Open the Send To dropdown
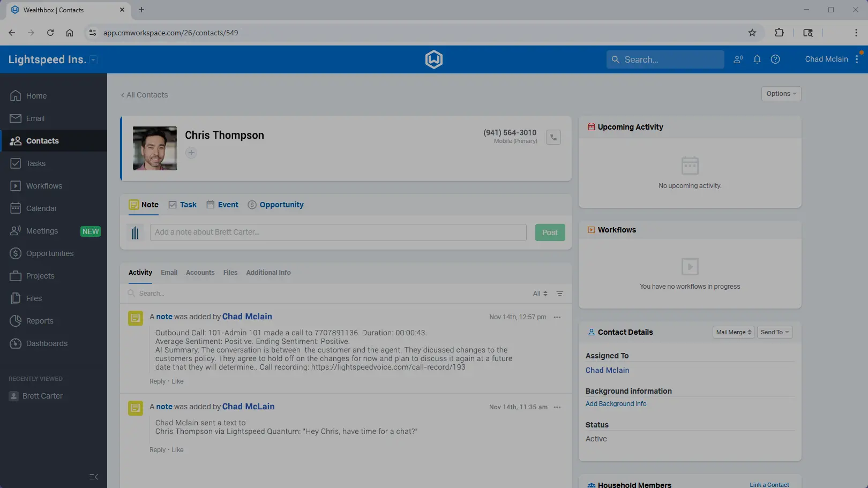868x488 pixels. [x=775, y=332]
